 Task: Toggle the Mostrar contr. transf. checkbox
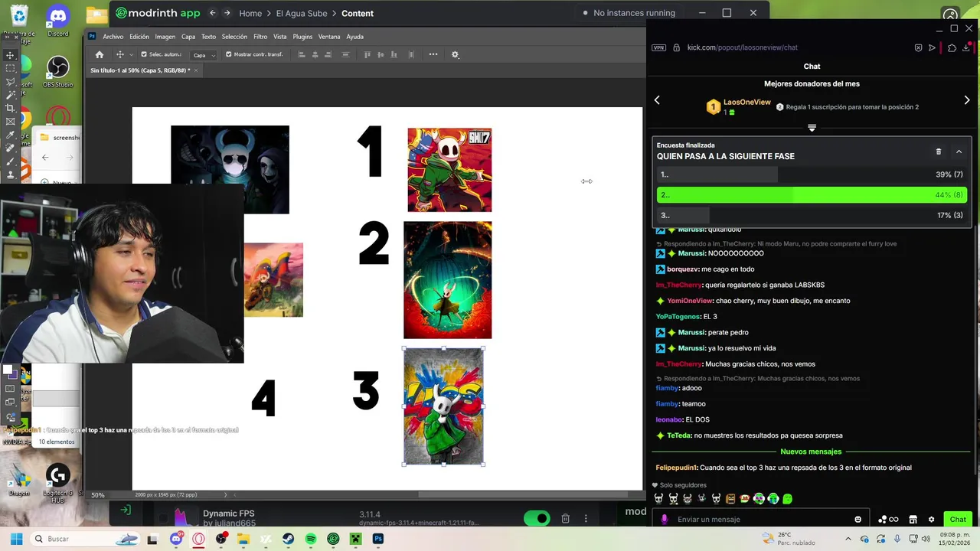(228, 54)
